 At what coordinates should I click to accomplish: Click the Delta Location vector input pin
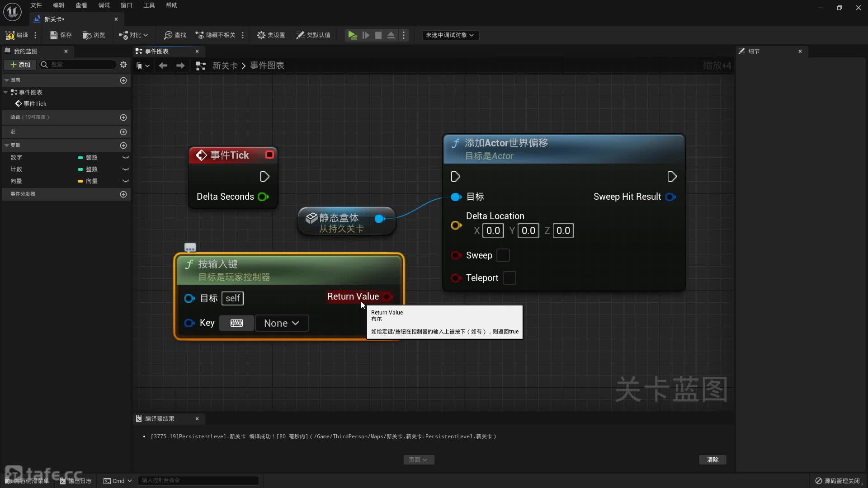[456, 225]
